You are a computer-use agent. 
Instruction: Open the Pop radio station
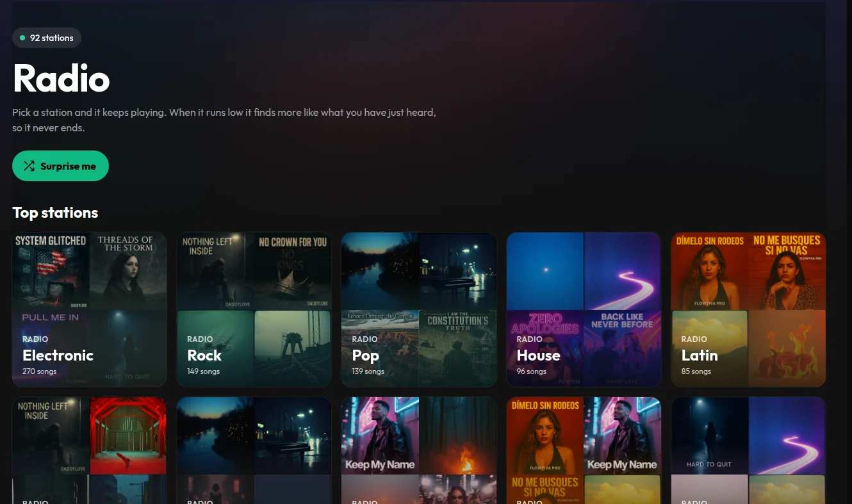point(419,309)
